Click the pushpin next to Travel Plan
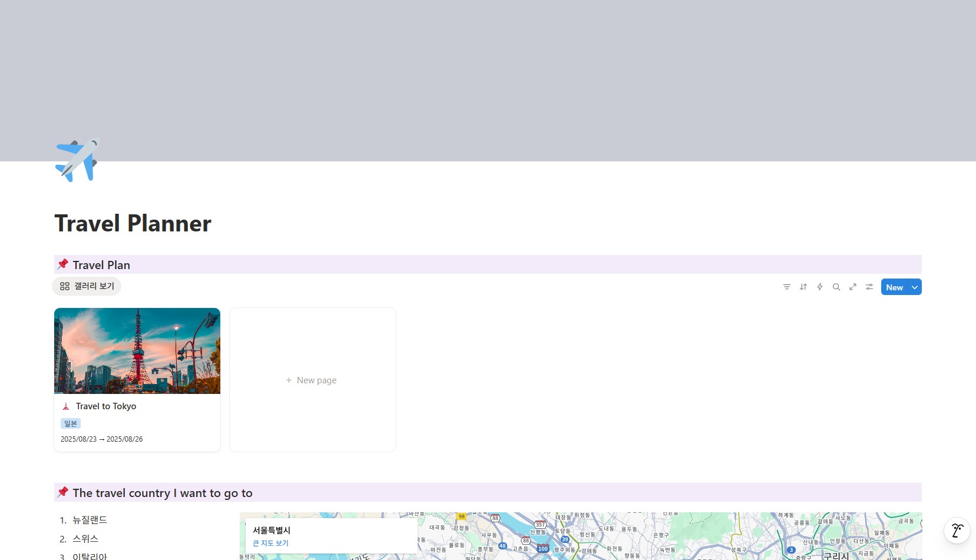Image resolution: width=976 pixels, height=560 pixels. (62, 264)
